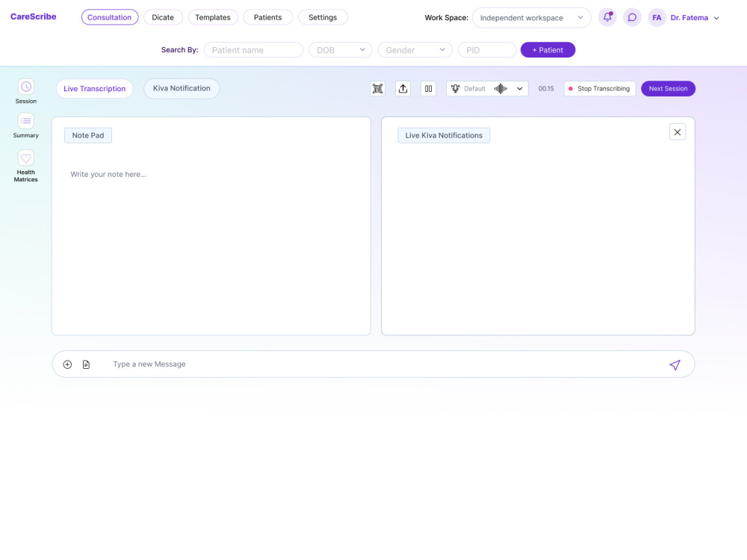Click the plus circle icon in the message bar
This screenshot has height=560, width=747.
click(x=67, y=364)
